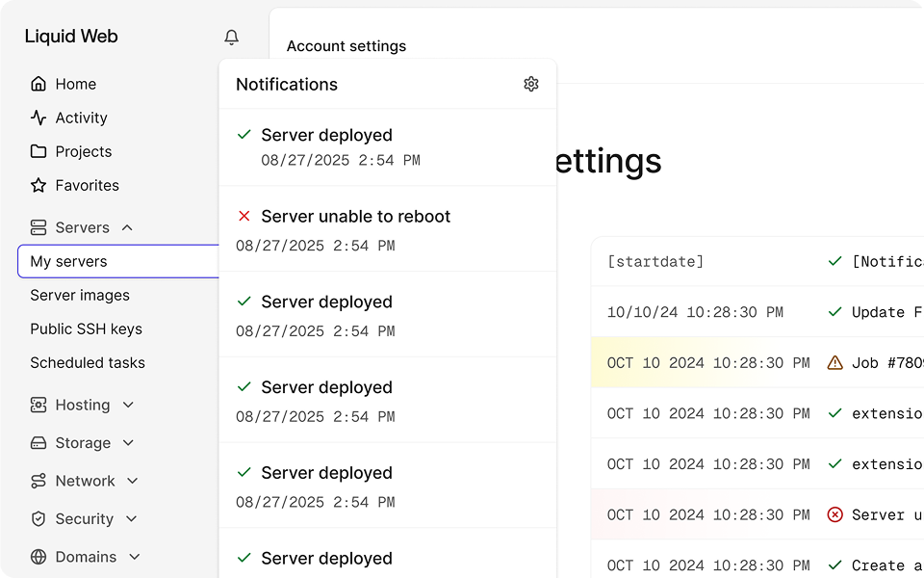Click the Create a... log entry text

point(887,565)
